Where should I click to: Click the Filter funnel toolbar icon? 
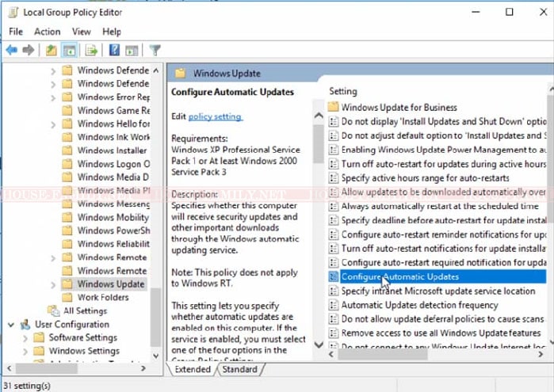155,50
